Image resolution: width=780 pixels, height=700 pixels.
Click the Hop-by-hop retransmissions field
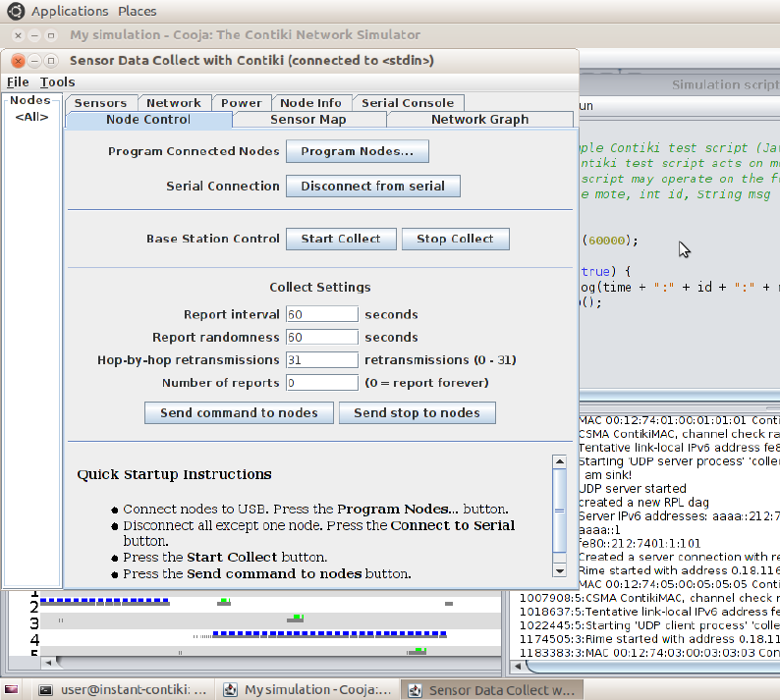coord(322,360)
